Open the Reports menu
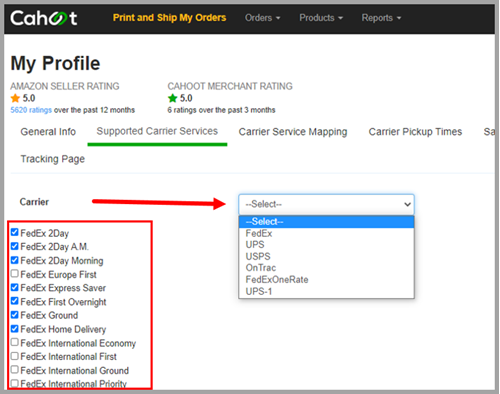This screenshot has height=394, width=500. (x=381, y=18)
